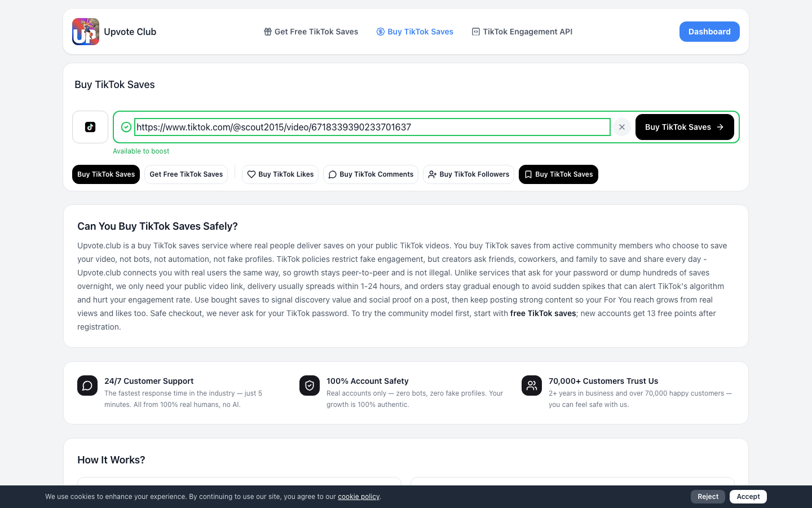The image size is (812, 508).
Task: Select Get Free TikTok Saves pill
Action: click(x=186, y=174)
